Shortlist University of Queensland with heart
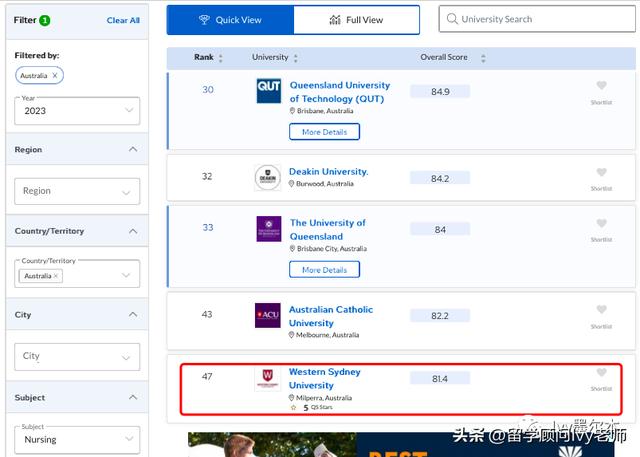 coord(601,223)
